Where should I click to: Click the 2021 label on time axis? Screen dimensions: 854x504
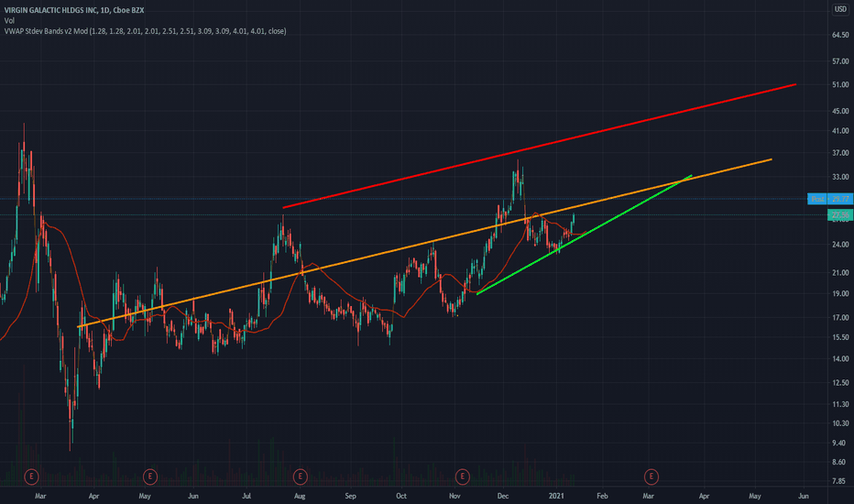[x=556, y=496]
